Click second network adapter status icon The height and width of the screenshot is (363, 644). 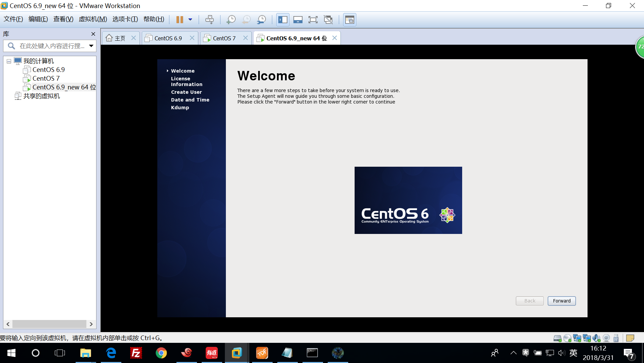point(587,338)
